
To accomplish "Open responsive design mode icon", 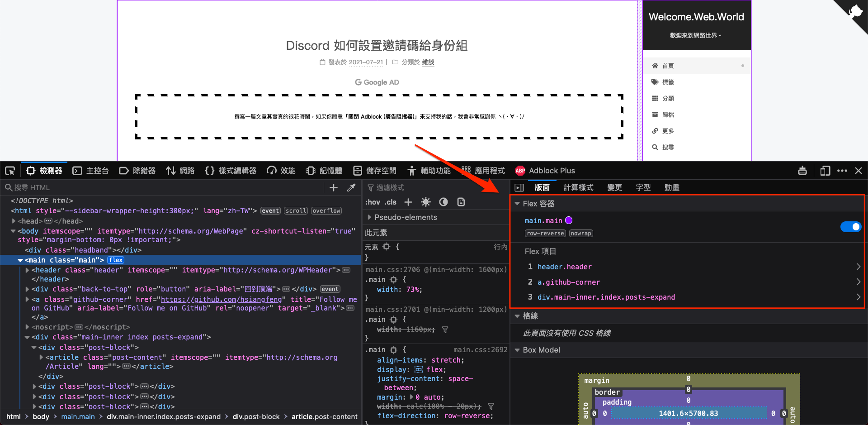I will [825, 171].
